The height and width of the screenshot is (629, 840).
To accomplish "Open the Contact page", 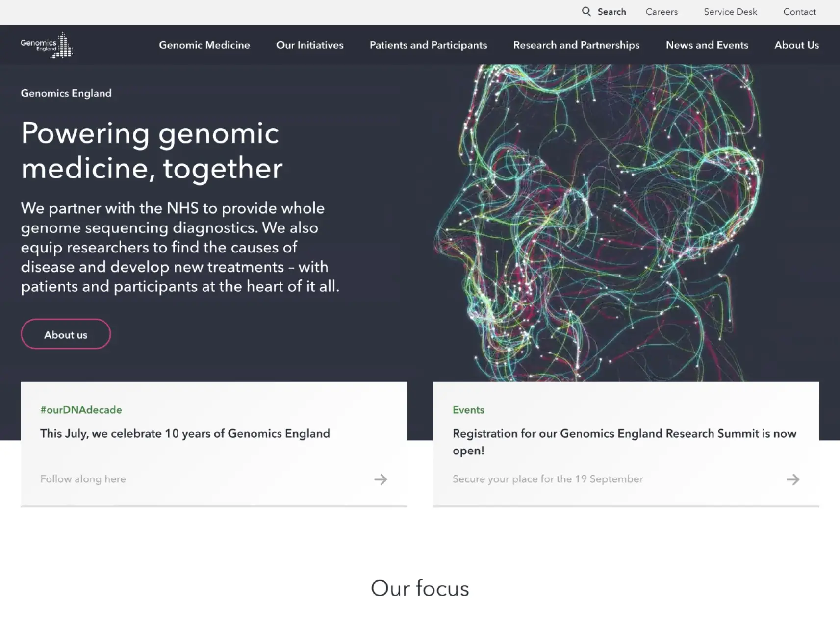I will point(799,12).
